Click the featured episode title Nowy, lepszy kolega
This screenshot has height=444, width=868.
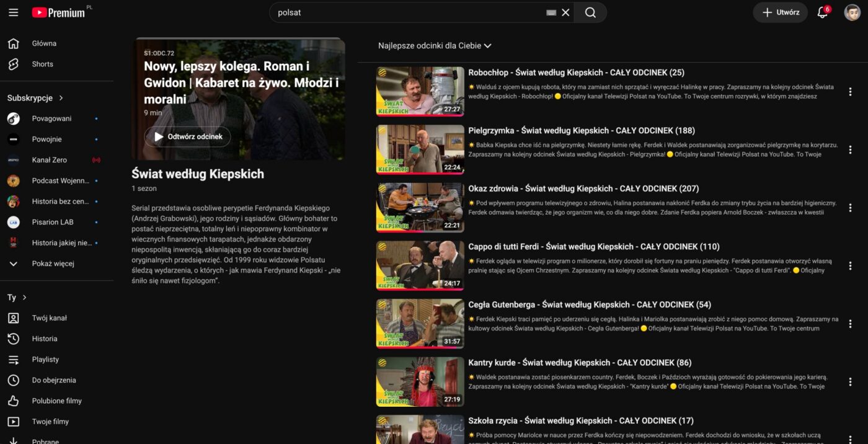(x=241, y=82)
